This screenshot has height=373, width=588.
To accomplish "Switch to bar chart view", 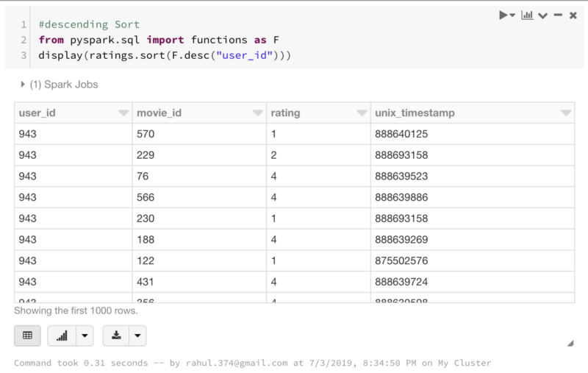I will click(62, 335).
